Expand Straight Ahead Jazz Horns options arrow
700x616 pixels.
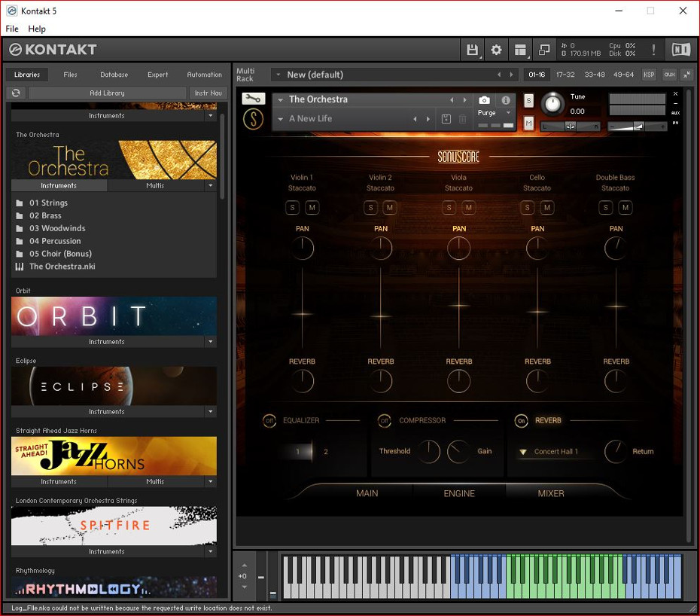(x=210, y=481)
